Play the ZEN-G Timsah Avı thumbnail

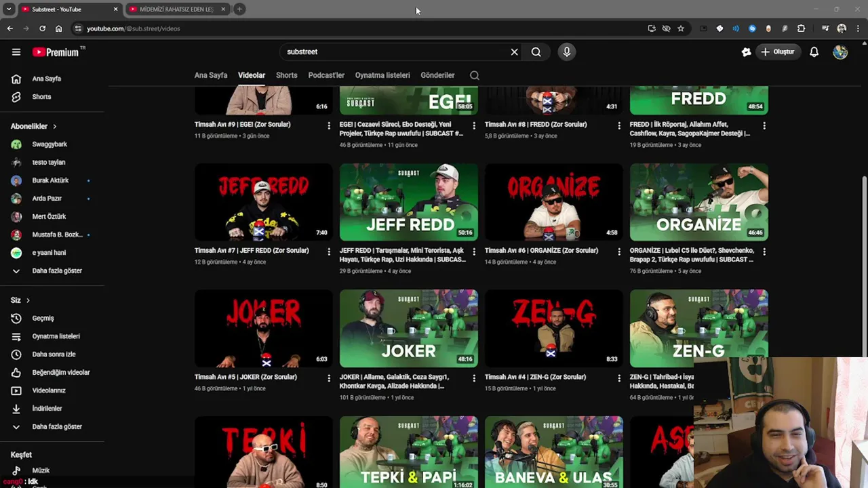554,329
